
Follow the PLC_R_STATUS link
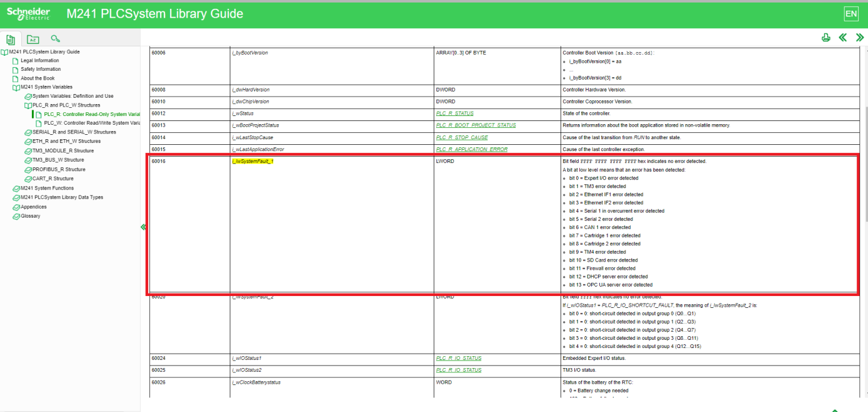[x=454, y=114]
